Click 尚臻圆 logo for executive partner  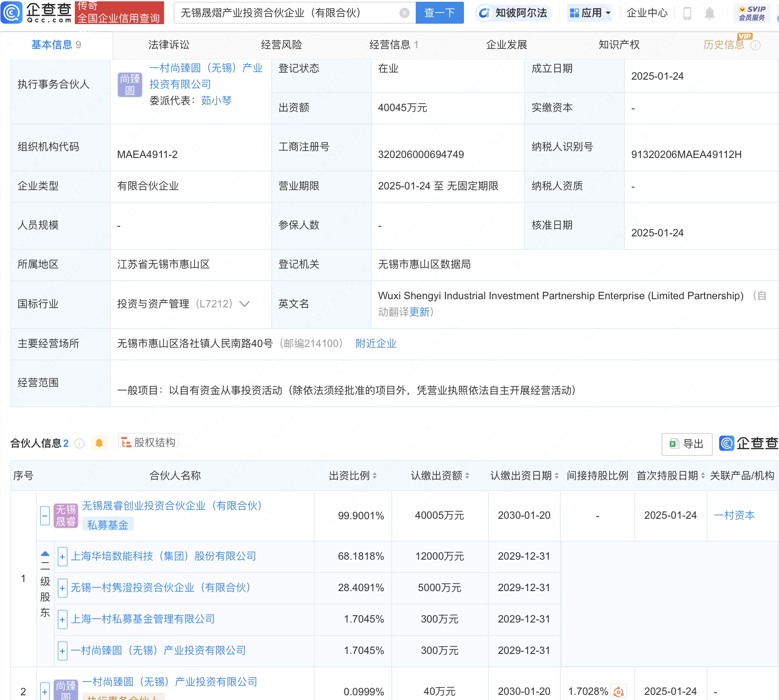point(130,84)
